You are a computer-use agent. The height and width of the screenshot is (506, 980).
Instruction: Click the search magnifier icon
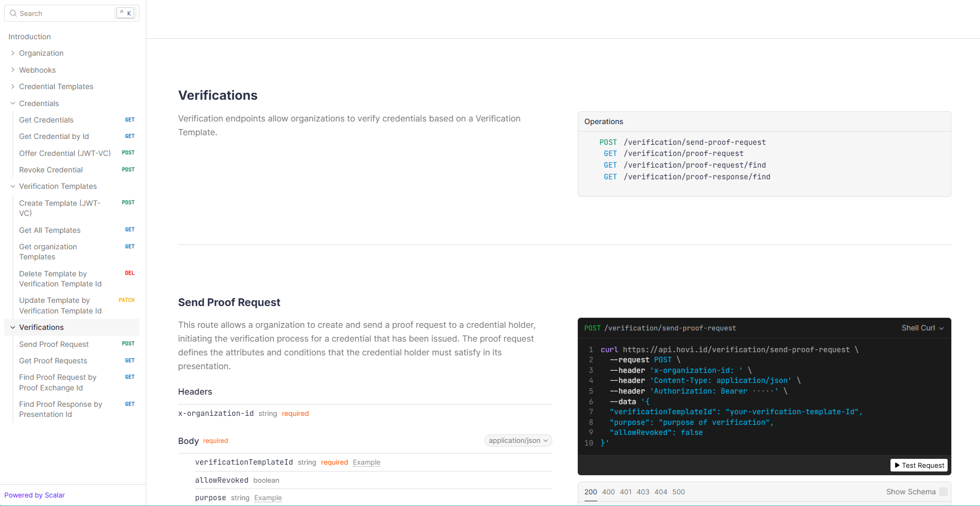click(13, 13)
